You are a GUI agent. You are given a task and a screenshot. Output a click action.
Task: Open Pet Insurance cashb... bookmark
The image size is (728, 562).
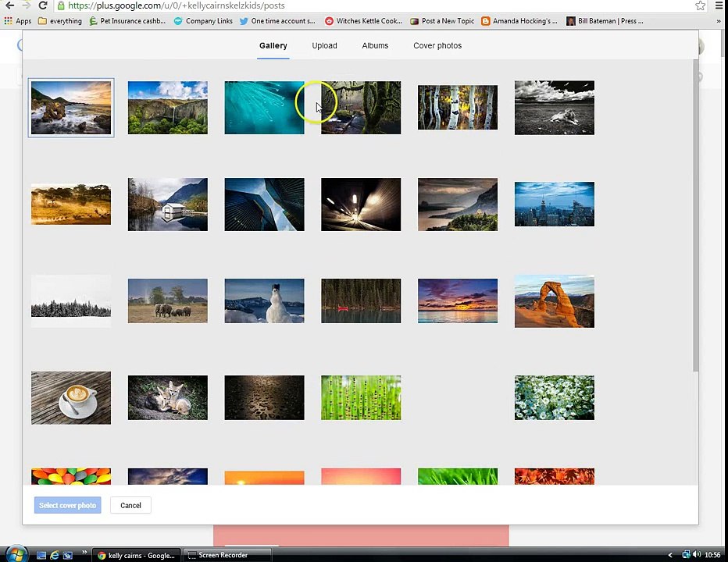pos(127,21)
